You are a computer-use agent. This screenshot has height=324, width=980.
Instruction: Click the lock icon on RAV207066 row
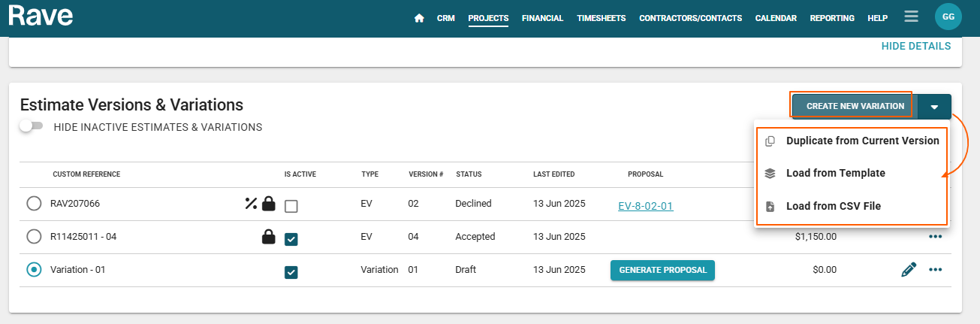[x=268, y=204]
